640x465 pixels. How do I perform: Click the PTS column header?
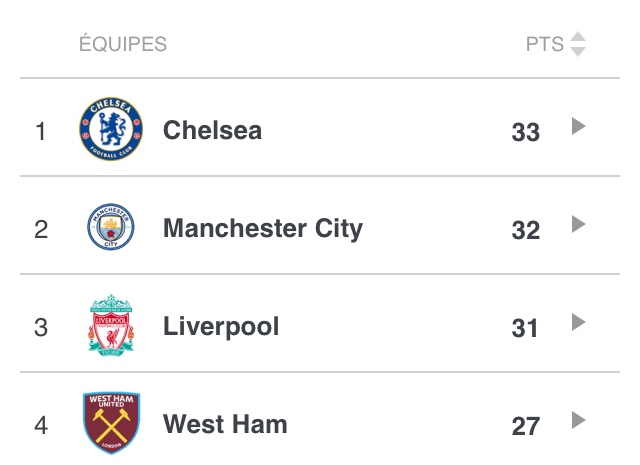545,45
